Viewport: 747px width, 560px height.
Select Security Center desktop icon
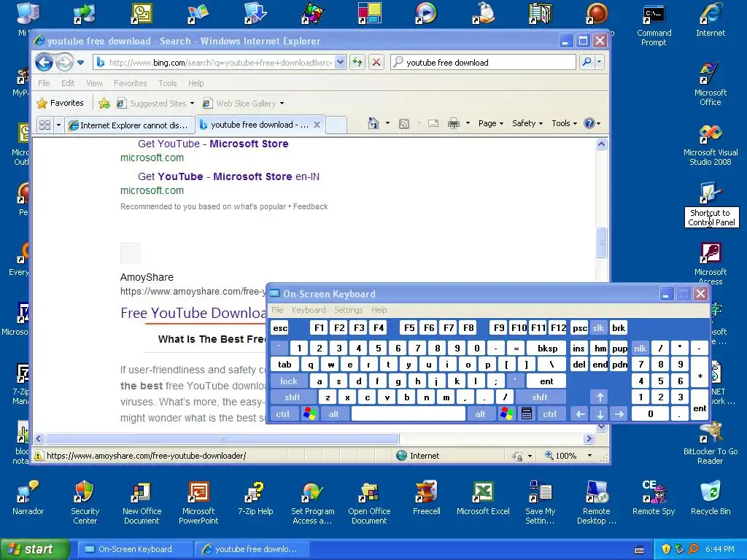pos(85,503)
